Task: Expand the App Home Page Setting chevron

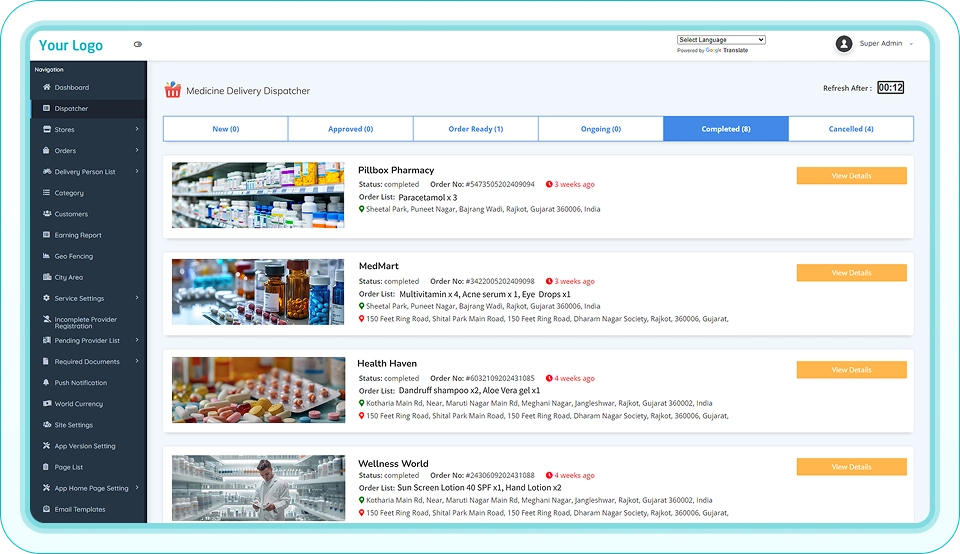Action: pyautogui.click(x=137, y=488)
